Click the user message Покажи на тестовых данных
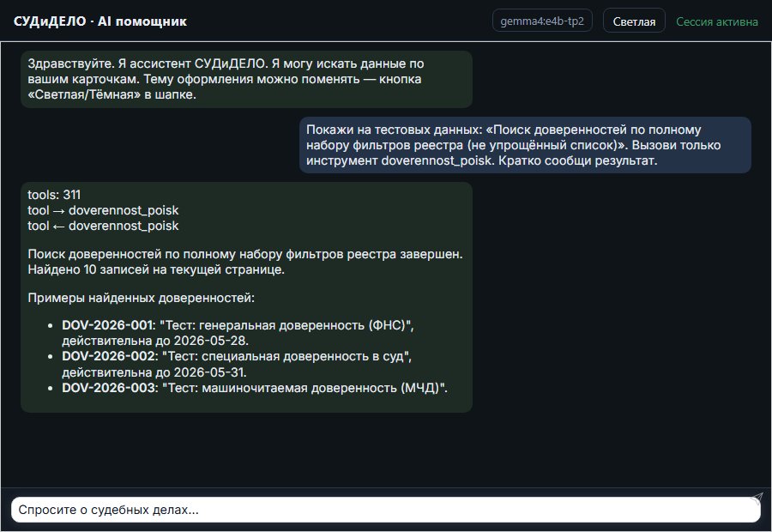772x532 pixels. click(525, 145)
